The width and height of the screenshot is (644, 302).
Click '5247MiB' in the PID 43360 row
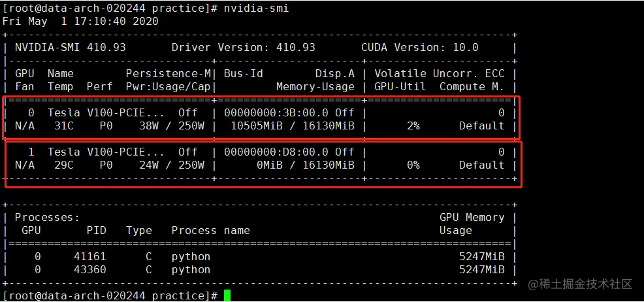click(481, 270)
